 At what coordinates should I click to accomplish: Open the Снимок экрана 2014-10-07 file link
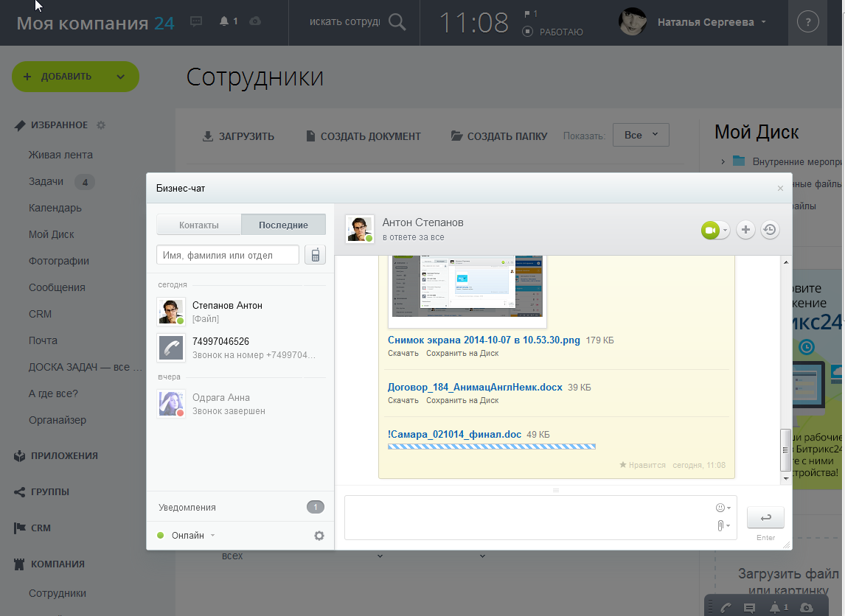(x=484, y=340)
